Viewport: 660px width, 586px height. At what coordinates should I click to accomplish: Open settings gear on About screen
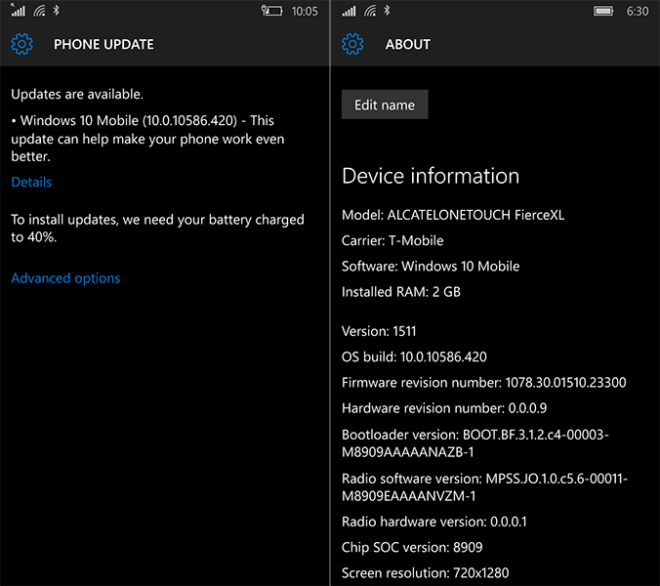pyautogui.click(x=353, y=44)
